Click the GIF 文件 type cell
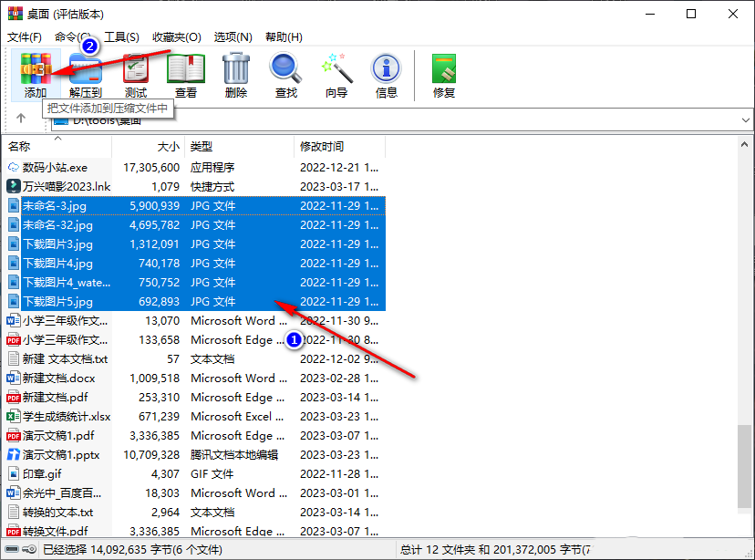The image size is (755, 560). tap(212, 473)
